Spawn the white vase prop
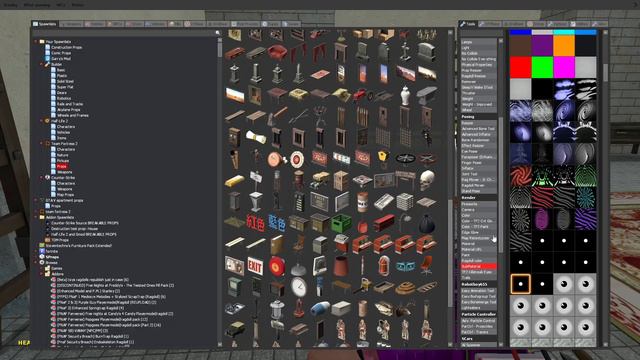 pyautogui.click(x=405, y=95)
